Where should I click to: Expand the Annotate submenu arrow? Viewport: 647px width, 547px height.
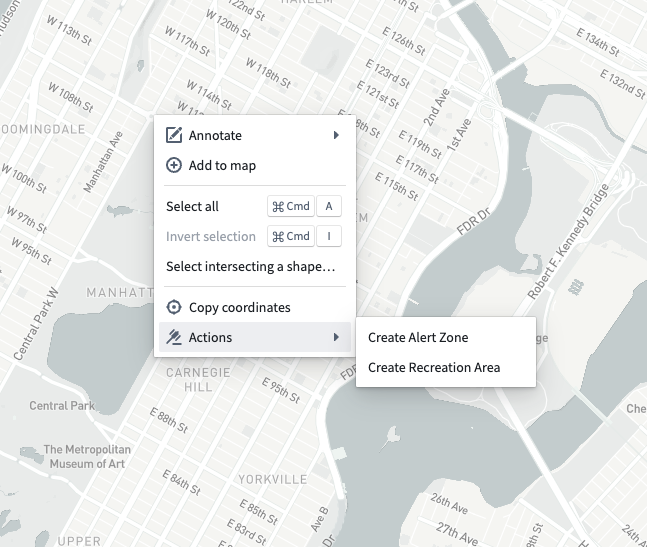tap(336, 135)
